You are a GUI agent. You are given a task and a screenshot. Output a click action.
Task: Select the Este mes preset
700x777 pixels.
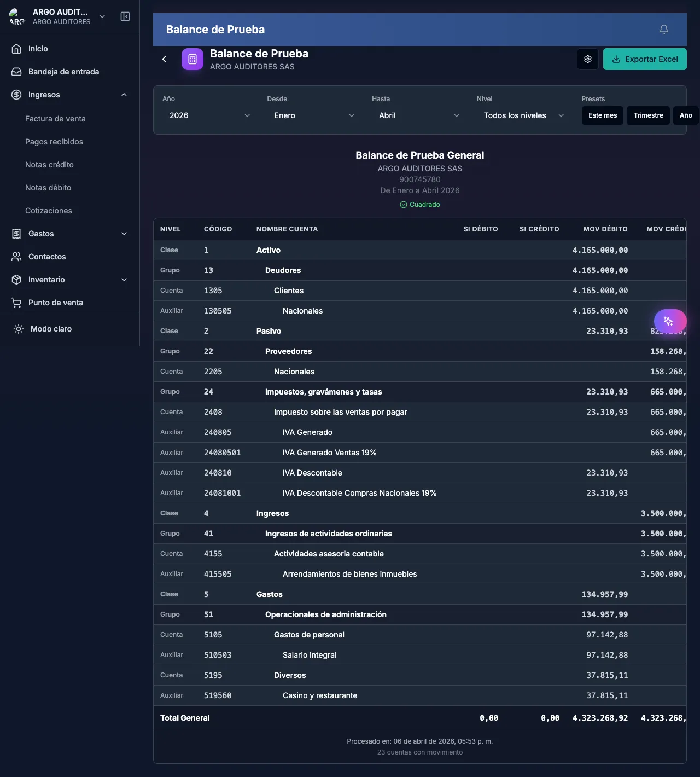tap(602, 115)
